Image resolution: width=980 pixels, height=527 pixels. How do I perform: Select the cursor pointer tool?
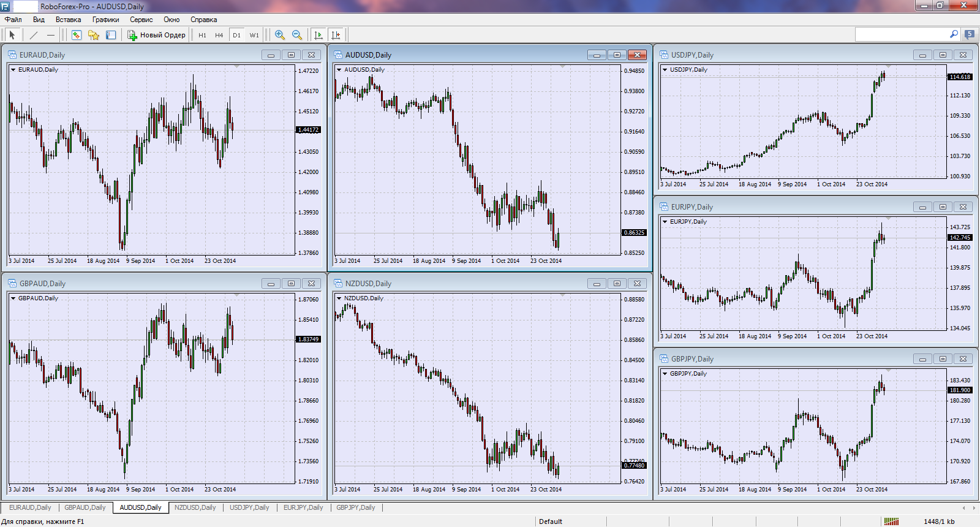tap(12, 35)
